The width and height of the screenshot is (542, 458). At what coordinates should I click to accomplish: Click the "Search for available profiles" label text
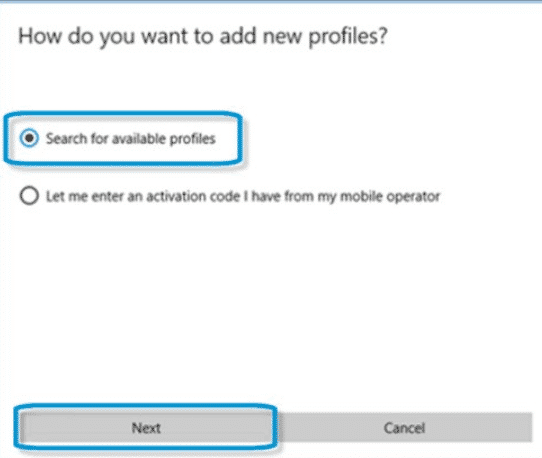(131, 139)
